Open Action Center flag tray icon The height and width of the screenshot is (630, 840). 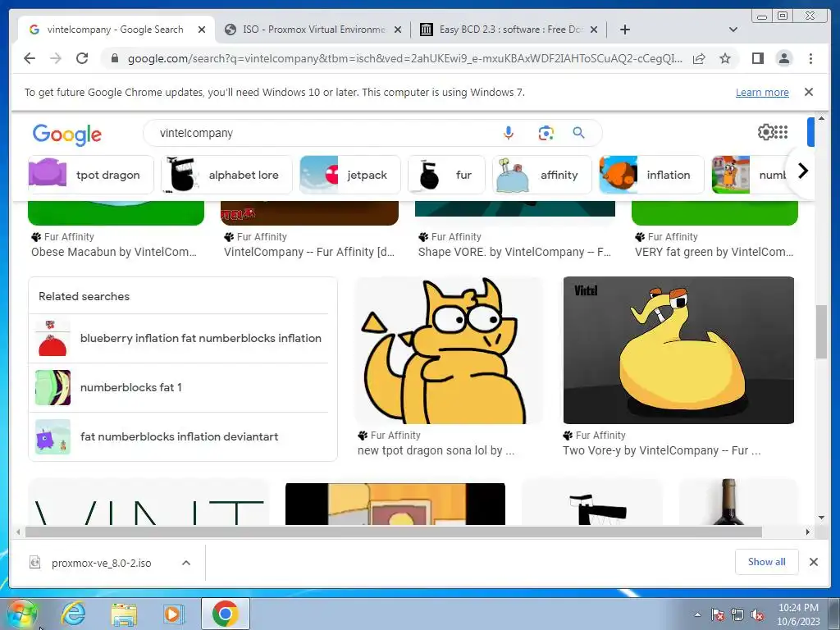pos(717,614)
